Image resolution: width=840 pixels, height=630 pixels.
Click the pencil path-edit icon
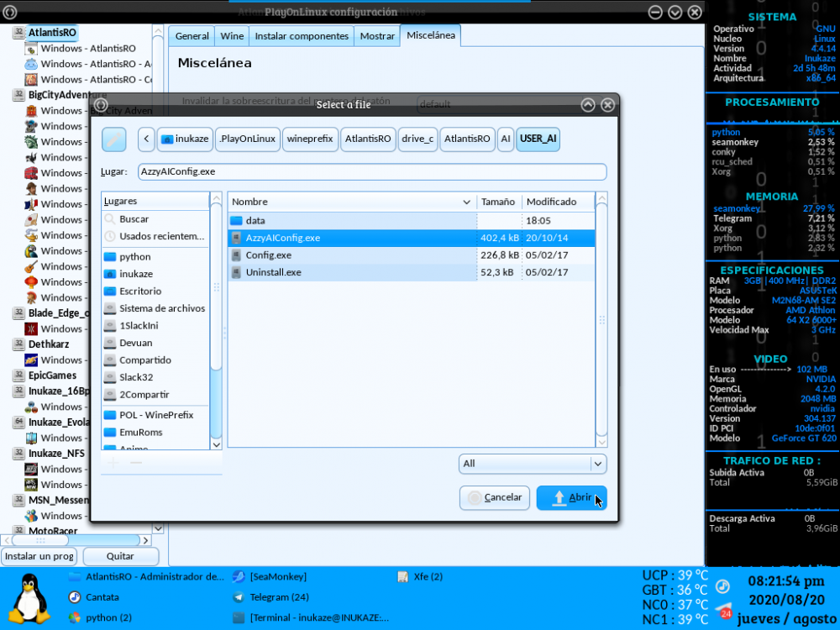coord(113,139)
